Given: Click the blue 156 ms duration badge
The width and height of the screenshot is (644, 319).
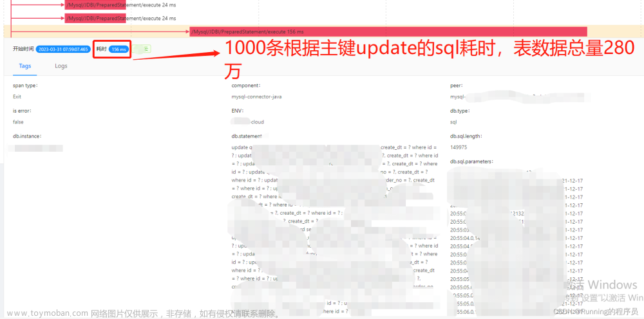Looking at the screenshot, I should 119,50.
